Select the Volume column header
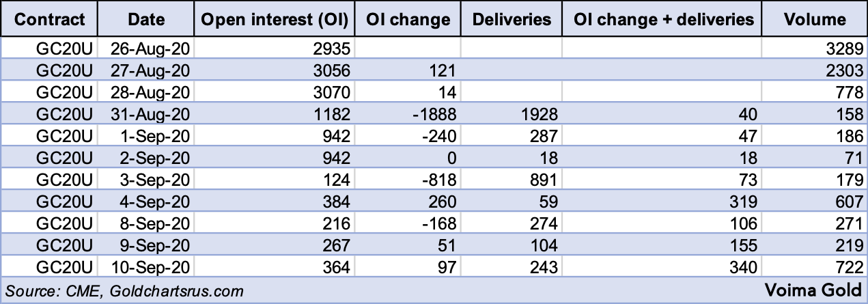The height and width of the screenshot is (304, 868). pos(814,19)
